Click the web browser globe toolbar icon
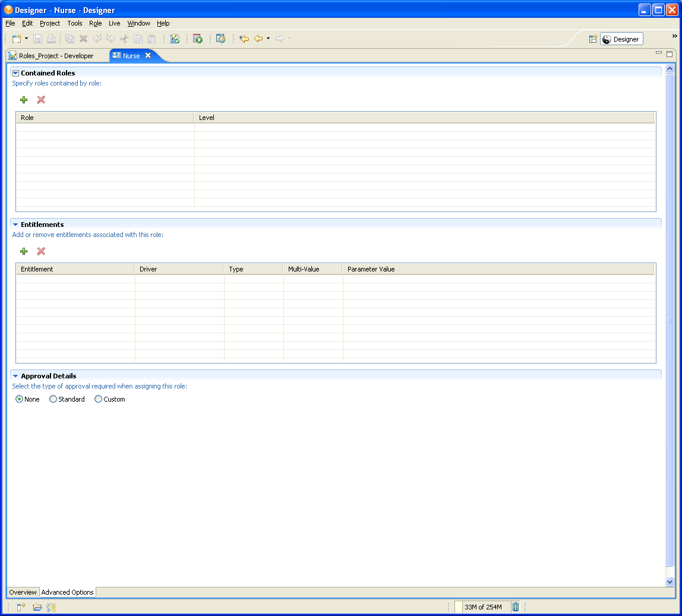The width and height of the screenshot is (682, 616). pos(221,39)
